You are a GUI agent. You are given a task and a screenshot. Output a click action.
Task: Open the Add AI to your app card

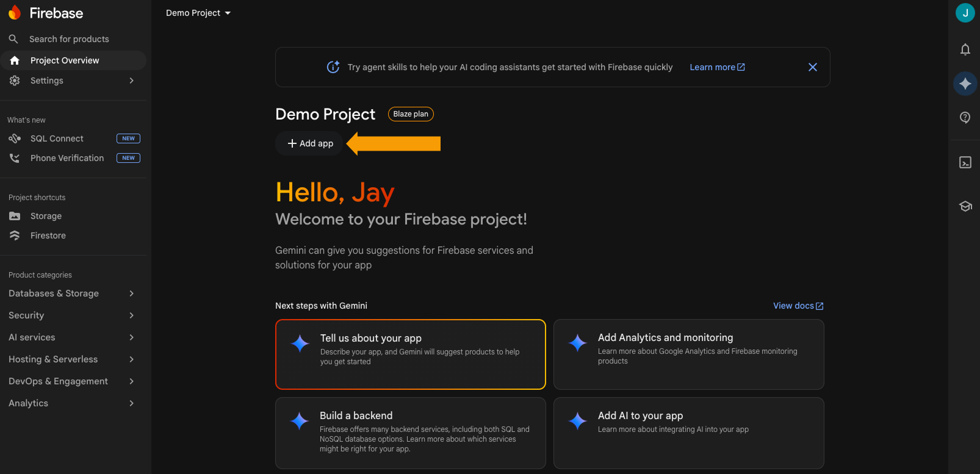pyautogui.click(x=688, y=433)
